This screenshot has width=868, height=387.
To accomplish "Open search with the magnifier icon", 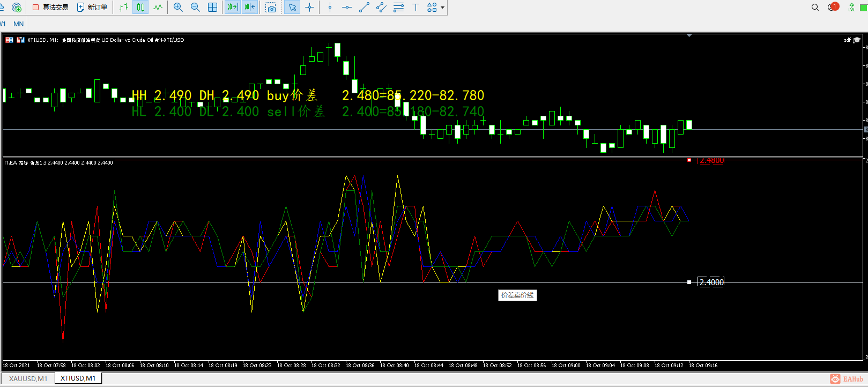I will click(815, 8).
